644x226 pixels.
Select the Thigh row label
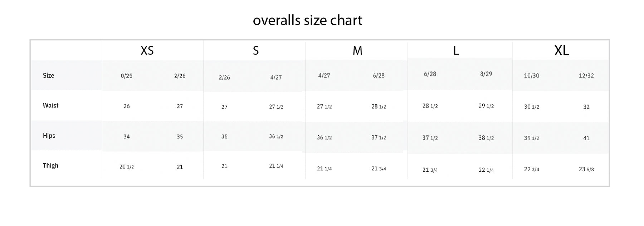(50, 166)
